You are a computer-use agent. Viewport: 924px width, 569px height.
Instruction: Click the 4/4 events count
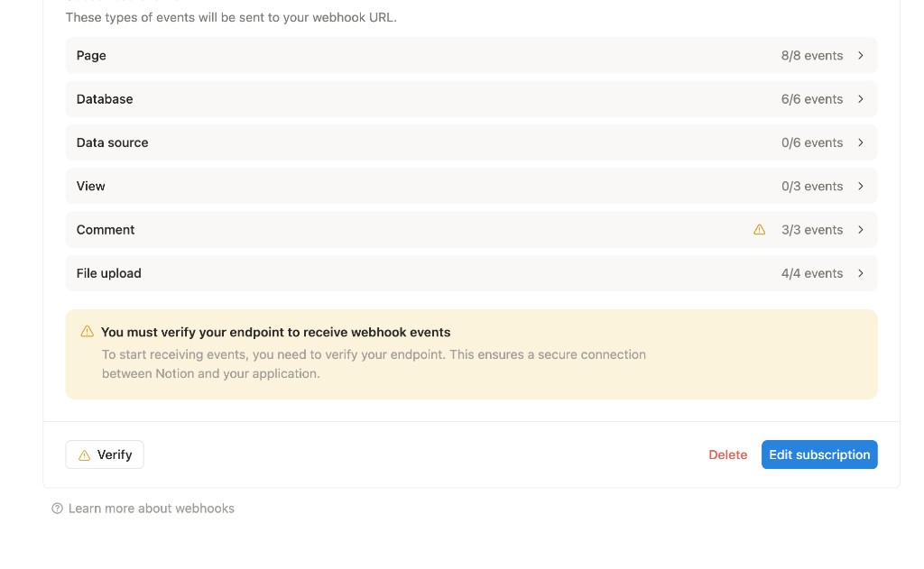pos(812,273)
